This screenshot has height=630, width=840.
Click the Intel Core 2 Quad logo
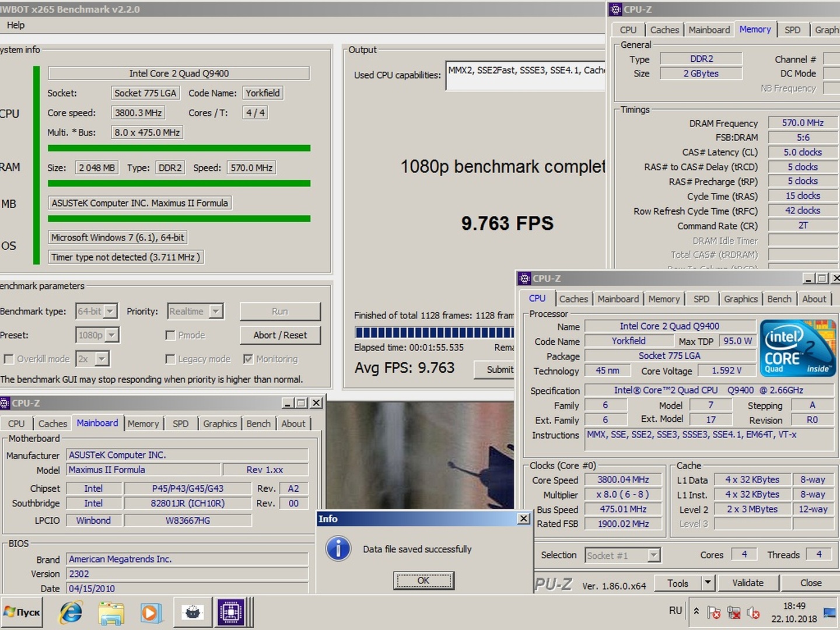click(x=797, y=348)
